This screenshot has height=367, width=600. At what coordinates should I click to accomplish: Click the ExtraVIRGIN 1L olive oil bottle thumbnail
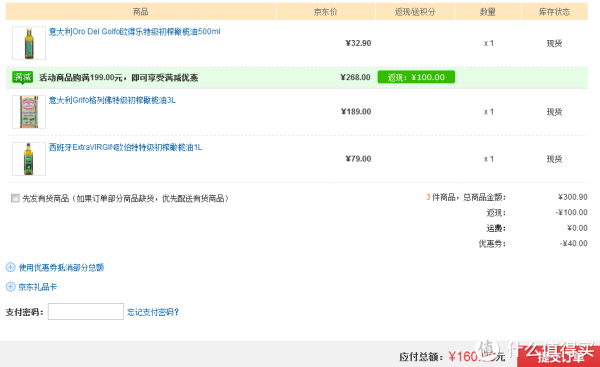(x=29, y=159)
